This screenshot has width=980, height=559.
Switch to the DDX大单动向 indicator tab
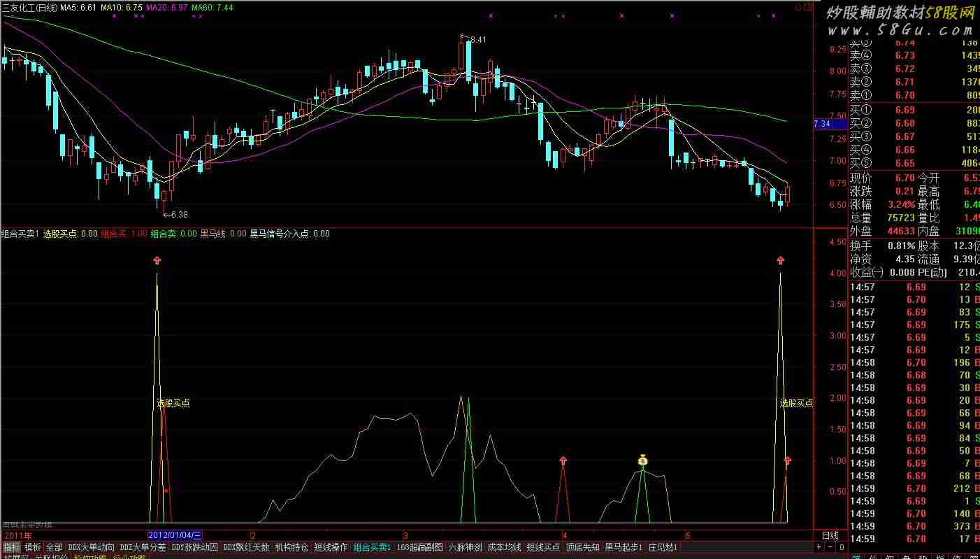92,547
